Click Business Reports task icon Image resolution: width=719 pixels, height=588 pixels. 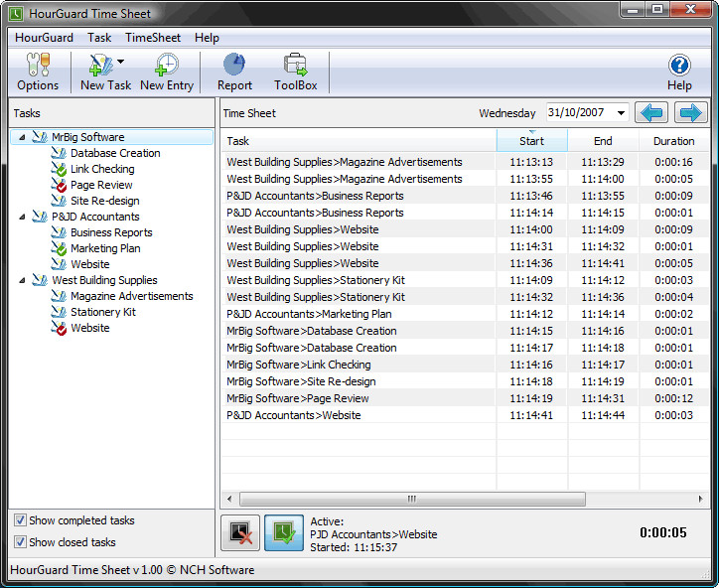pos(59,232)
